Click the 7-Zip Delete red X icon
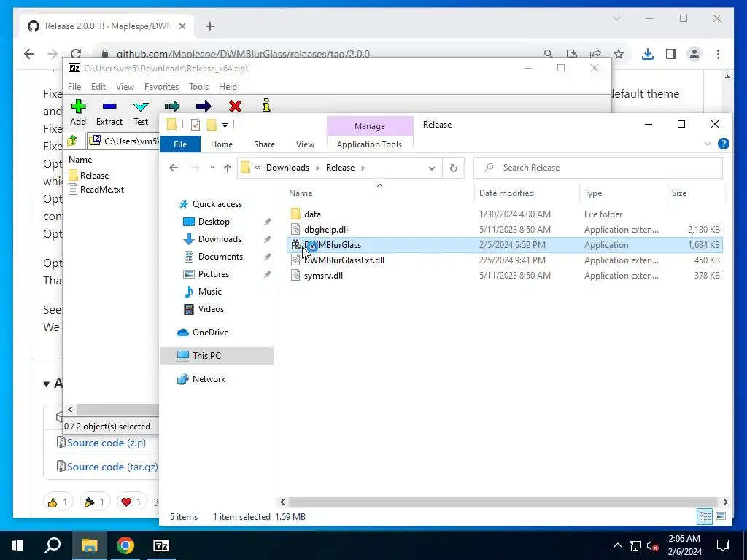747x560 pixels. coord(235,106)
